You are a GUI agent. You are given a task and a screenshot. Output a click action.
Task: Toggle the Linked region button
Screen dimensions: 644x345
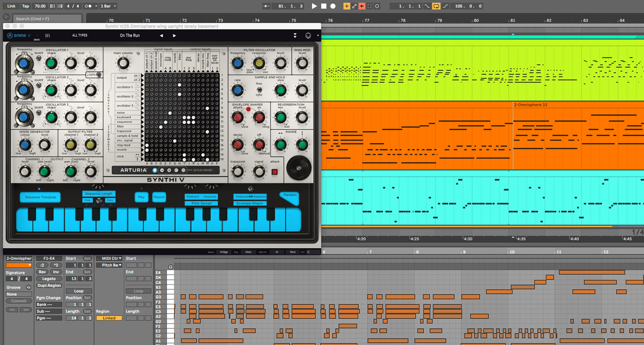coord(109,318)
